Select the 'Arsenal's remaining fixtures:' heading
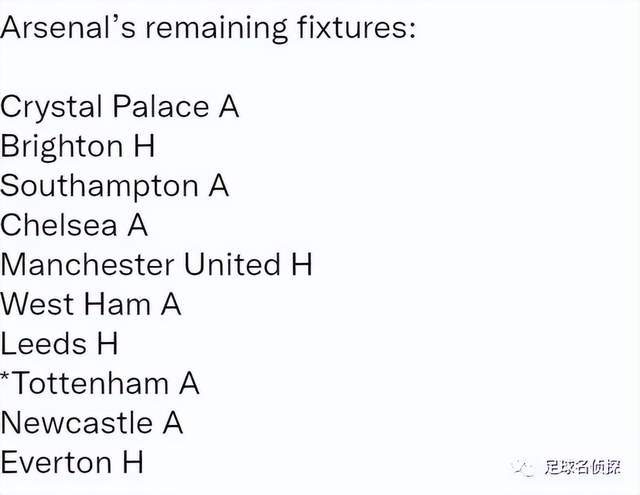This screenshot has height=495, width=640. (x=208, y=28)
